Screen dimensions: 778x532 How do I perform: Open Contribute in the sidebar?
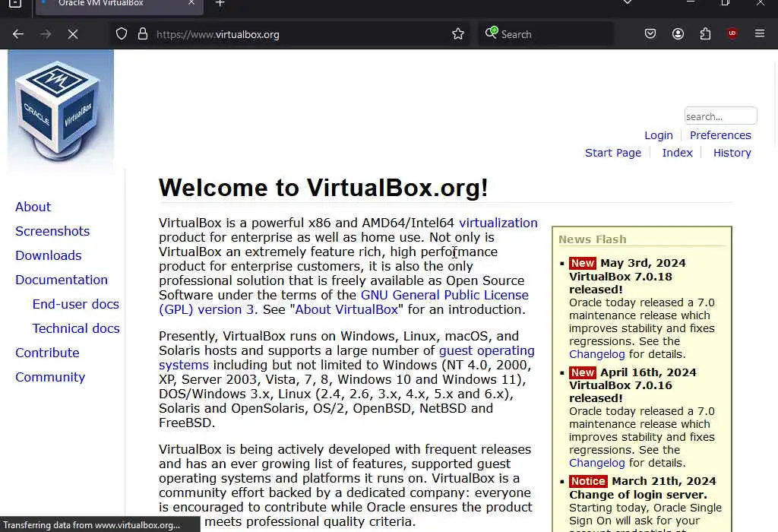pyautogui.click(x=47, y=353)
